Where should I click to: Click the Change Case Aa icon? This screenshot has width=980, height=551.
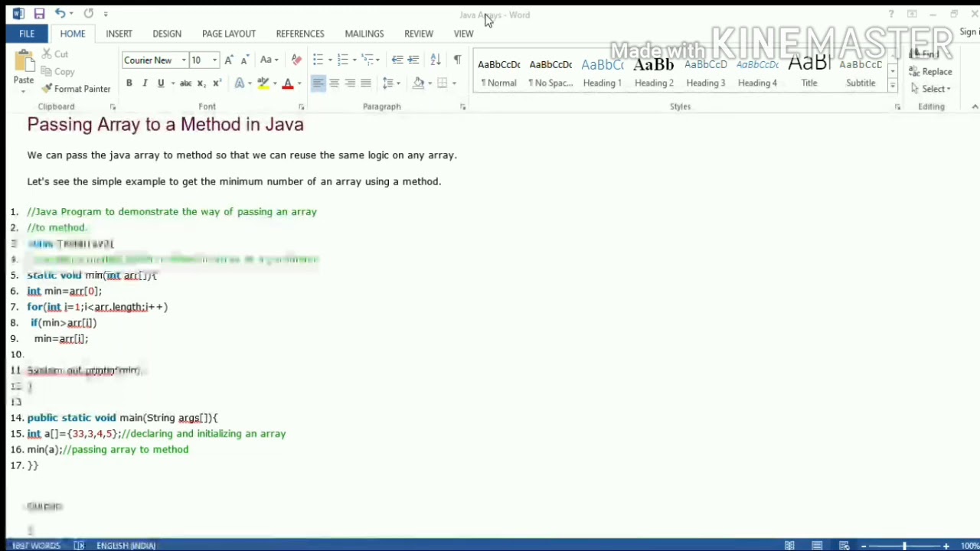[x=268, y=60]
